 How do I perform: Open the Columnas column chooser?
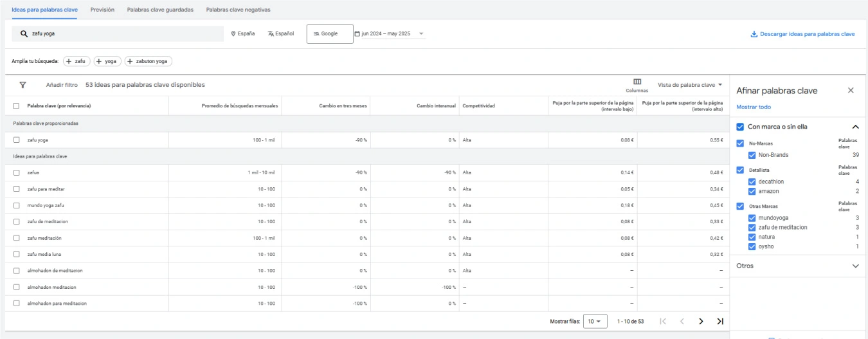[x=637, y=85]
